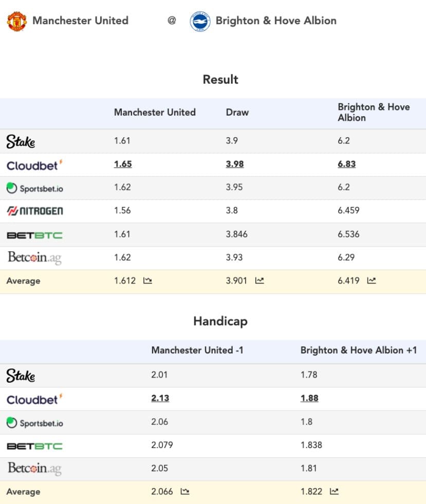
Task: Click the Stake logo in Result table
Action: point(21,141)
